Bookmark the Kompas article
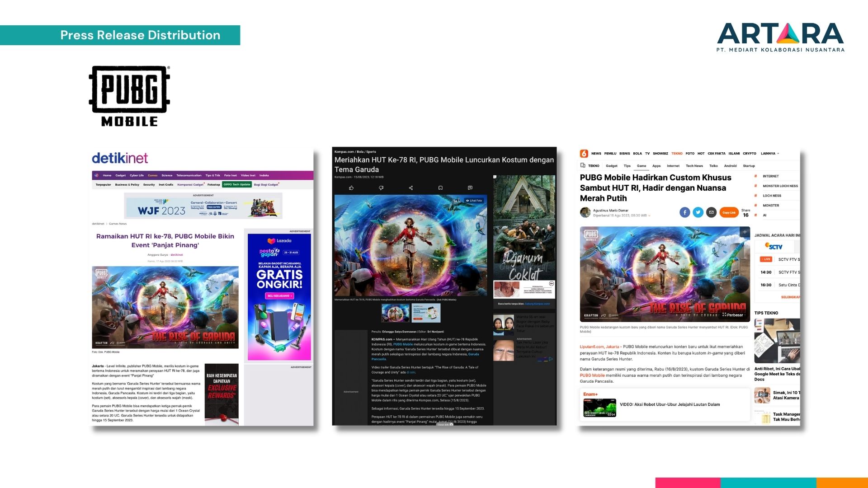The width and height of the screenshot is (868, 488). pos(440,188)
